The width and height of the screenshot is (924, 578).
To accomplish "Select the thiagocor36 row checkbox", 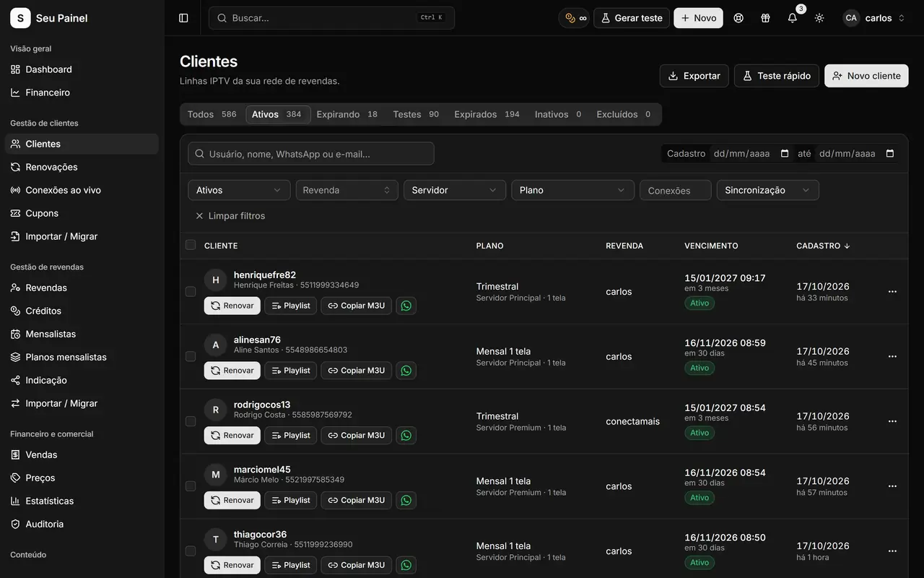I will pyautogui.click(x=191, y=551).
